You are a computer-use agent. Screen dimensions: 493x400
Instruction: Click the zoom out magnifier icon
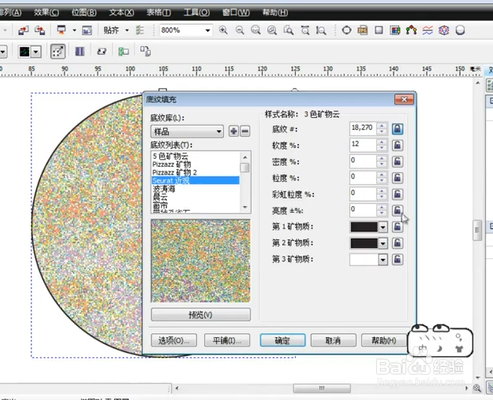[x=239, y=30]
